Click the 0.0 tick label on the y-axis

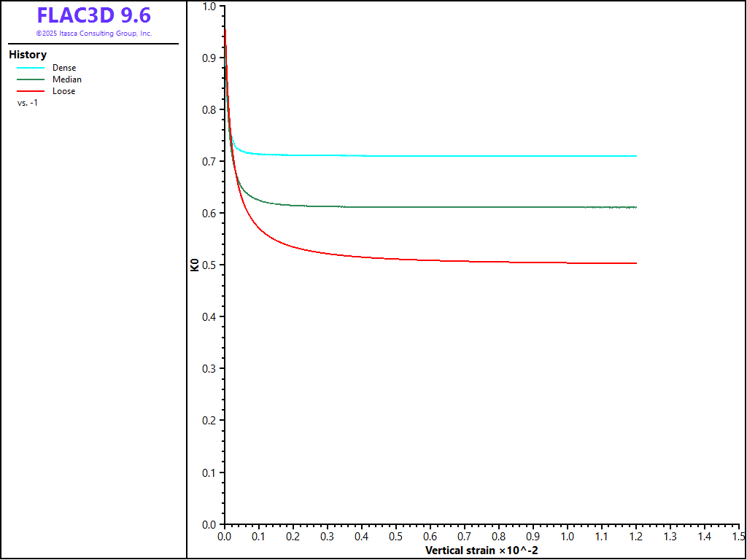pos(209,524)
